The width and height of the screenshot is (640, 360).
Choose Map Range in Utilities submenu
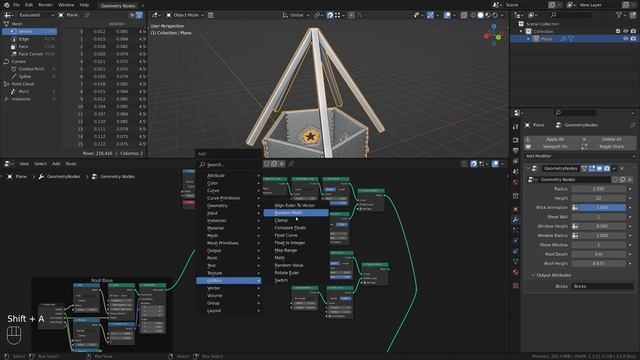(x=296, y=250)
